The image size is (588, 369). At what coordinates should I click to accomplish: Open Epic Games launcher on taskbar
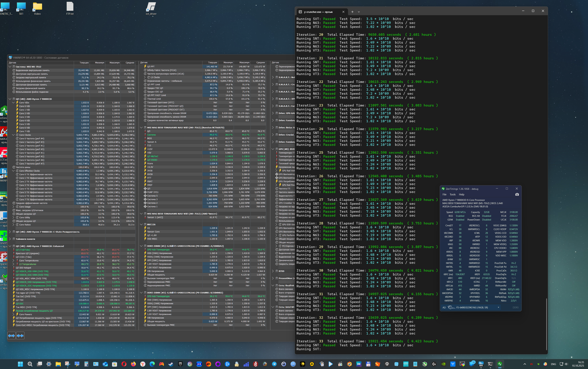pyautogui.click(x=180, y=364)
